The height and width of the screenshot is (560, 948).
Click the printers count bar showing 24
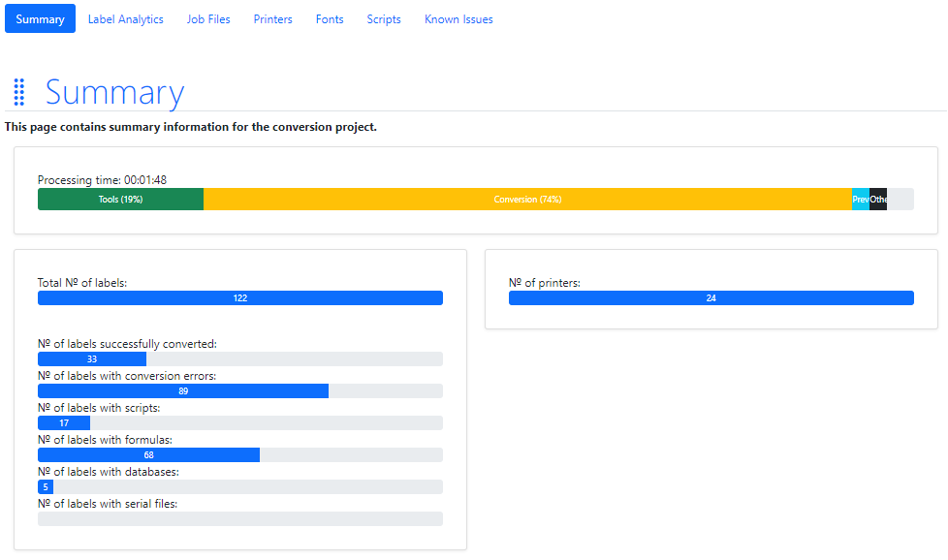coord(711,298)
